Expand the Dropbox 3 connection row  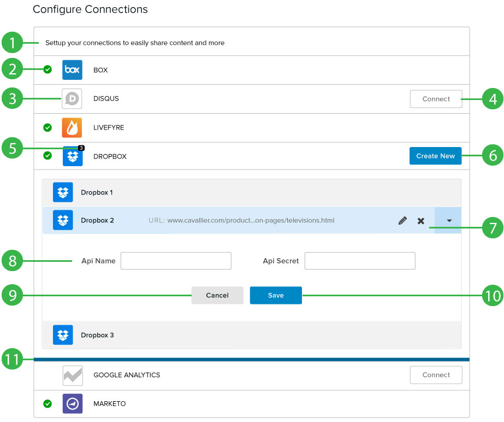pos(251,335)
